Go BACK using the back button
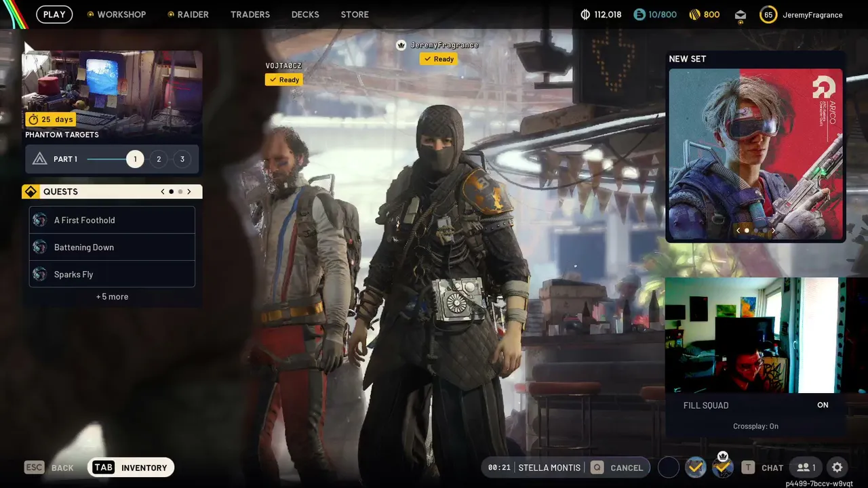 click(x=62, y=468)
